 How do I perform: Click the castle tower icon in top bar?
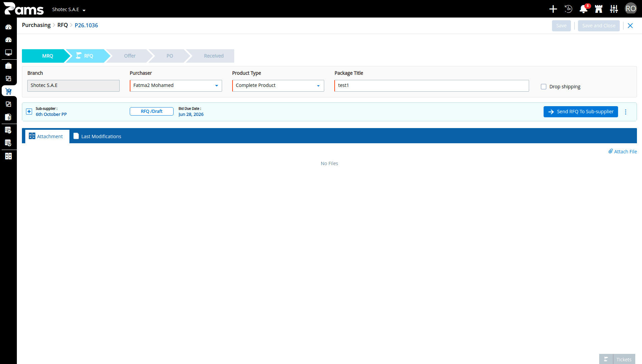599,9
